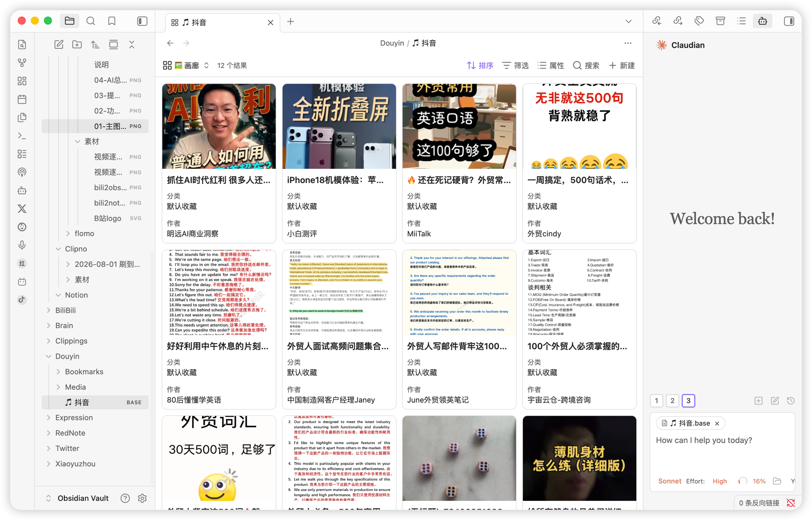Expand the flomo folder
This screenshot has height=520, width=812.
(x=68, y=233)
